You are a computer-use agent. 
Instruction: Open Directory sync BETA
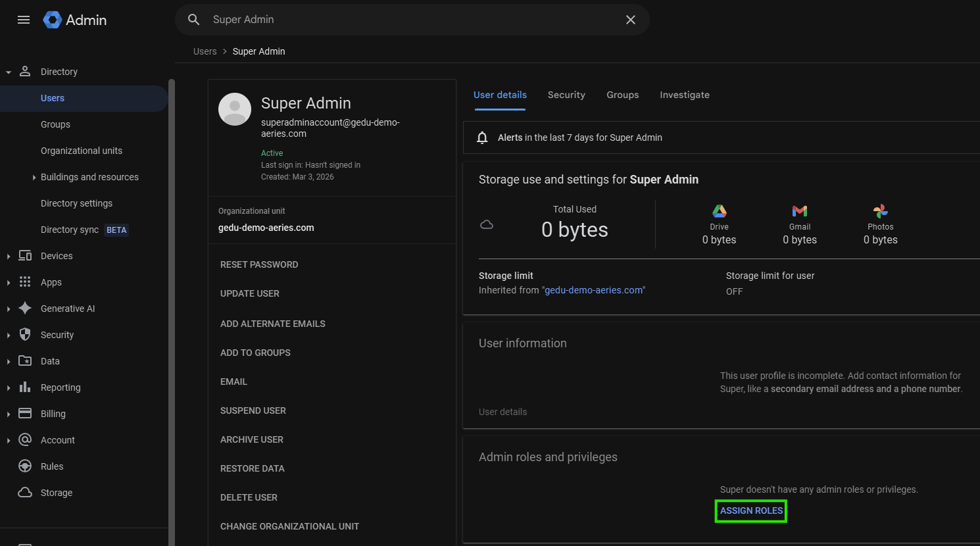pyautogui.click(x=84, y=230)
